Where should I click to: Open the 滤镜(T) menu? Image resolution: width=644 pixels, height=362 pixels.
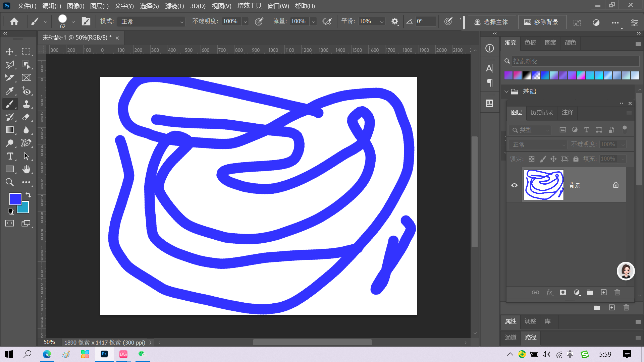coord(174,6)
